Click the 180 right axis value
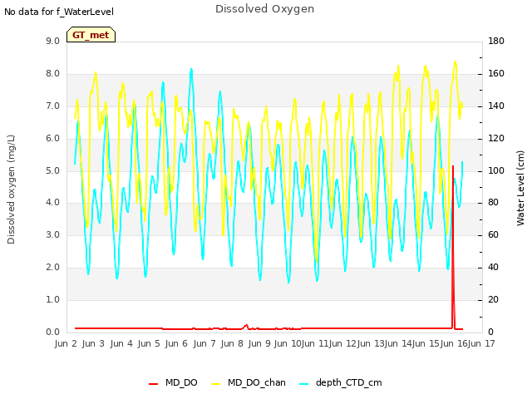Viewport: 532px width, 399px height. (496, 41)
